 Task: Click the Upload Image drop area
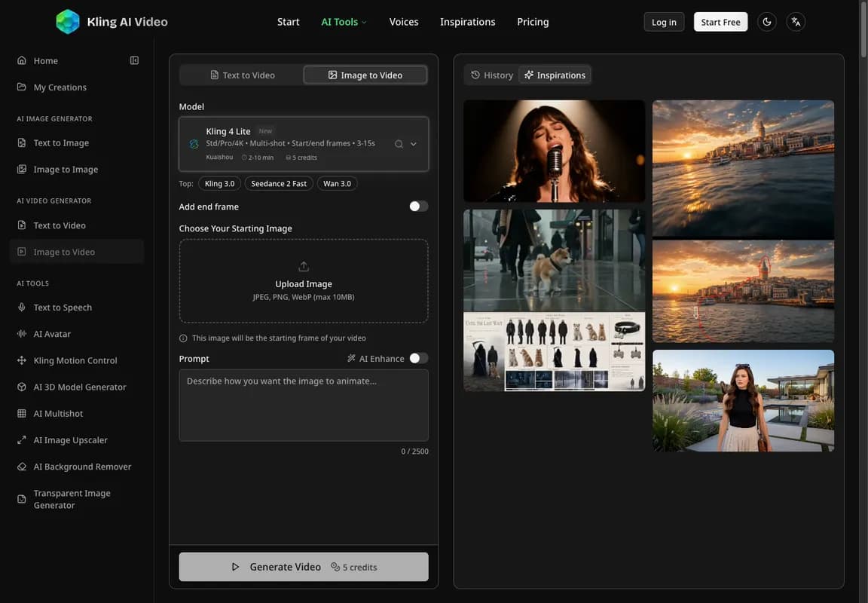(x=304, y=280)
